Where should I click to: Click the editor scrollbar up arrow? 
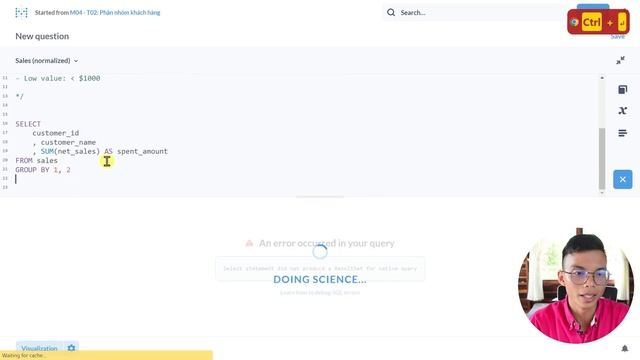coord(602,78)
